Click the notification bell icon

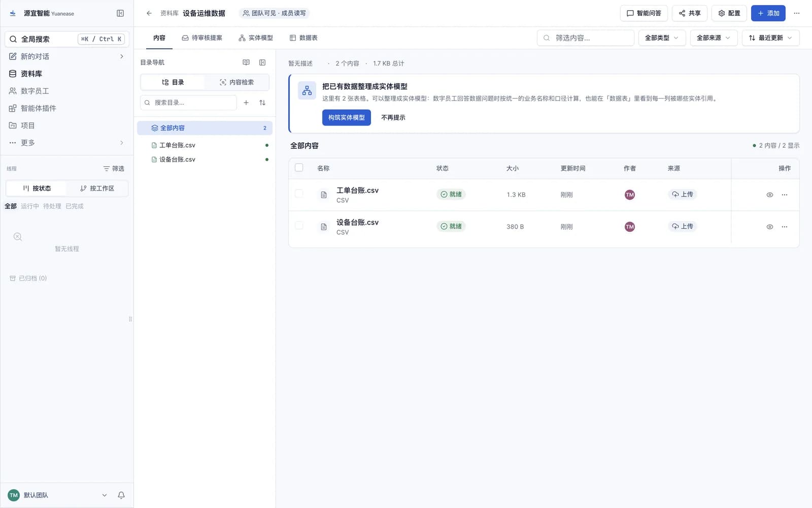(121, 495)
